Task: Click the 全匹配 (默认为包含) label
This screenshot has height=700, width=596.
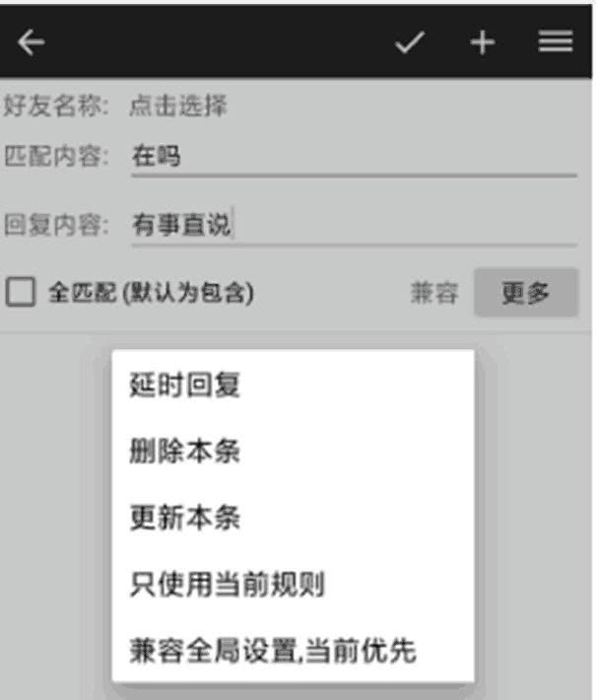Action: [151, 293]
